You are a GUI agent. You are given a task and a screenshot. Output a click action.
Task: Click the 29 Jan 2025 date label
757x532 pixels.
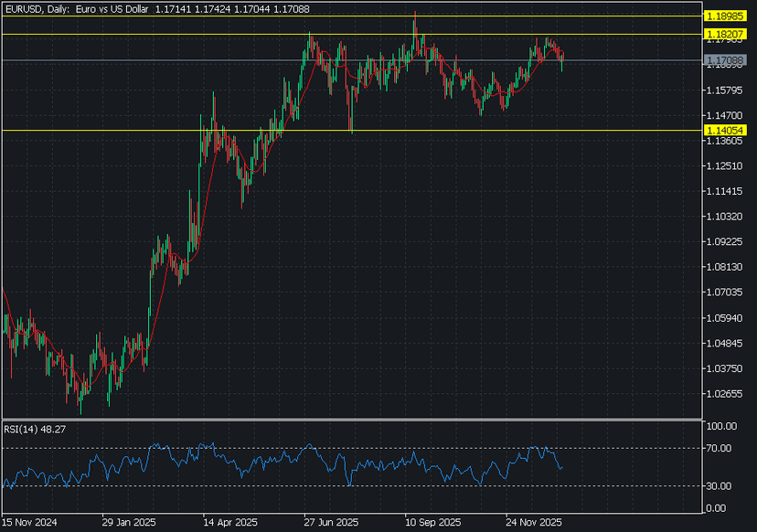[x=129, y=524]
